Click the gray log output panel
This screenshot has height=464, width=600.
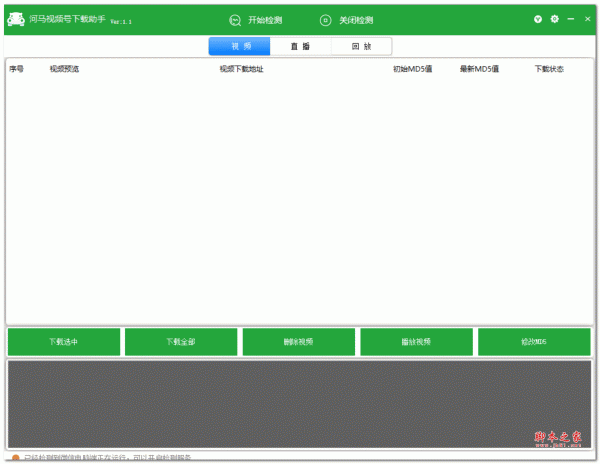pos(299,404)
